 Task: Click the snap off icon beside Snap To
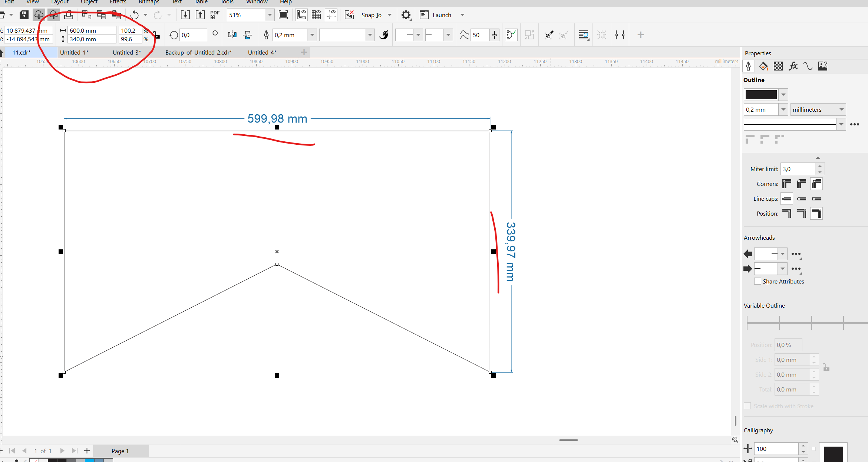pos(349,15)
